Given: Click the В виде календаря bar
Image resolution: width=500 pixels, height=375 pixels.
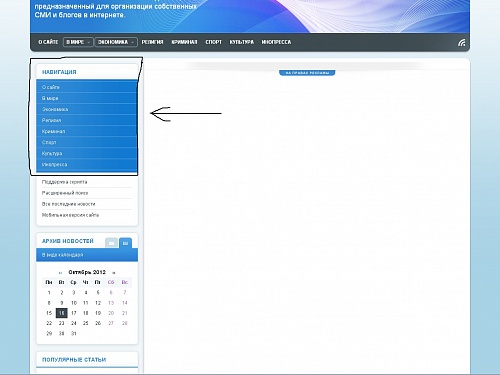Looking at the screenshot, I should (x=87, y=255).
